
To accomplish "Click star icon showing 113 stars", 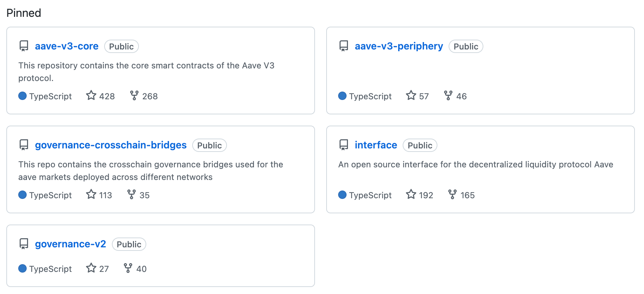I will 91,194.
